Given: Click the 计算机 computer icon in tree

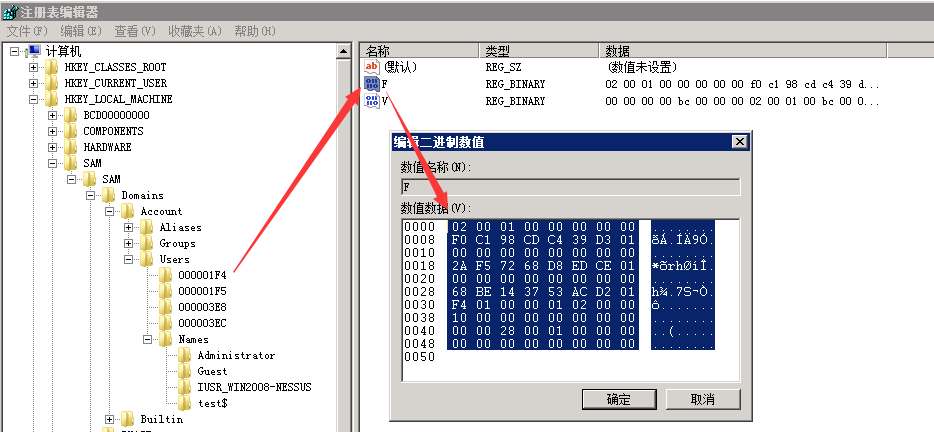Looking at the screenshot, I should coord(33,51).
